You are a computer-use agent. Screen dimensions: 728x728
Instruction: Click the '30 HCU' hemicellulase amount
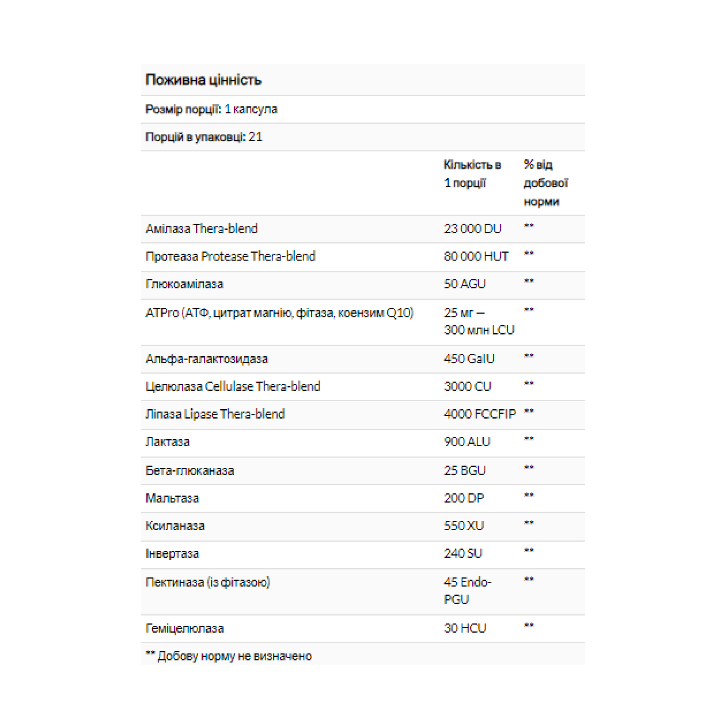(x=465, y=629)
